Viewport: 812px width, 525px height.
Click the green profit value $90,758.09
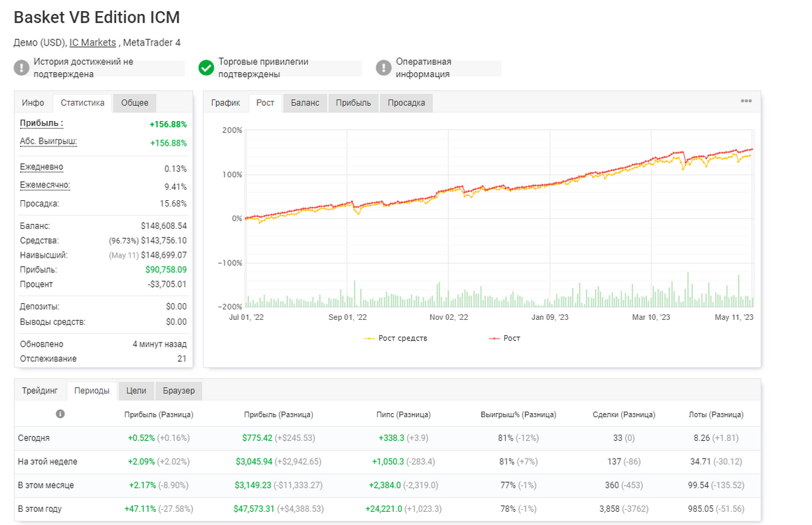pos(166,269)
